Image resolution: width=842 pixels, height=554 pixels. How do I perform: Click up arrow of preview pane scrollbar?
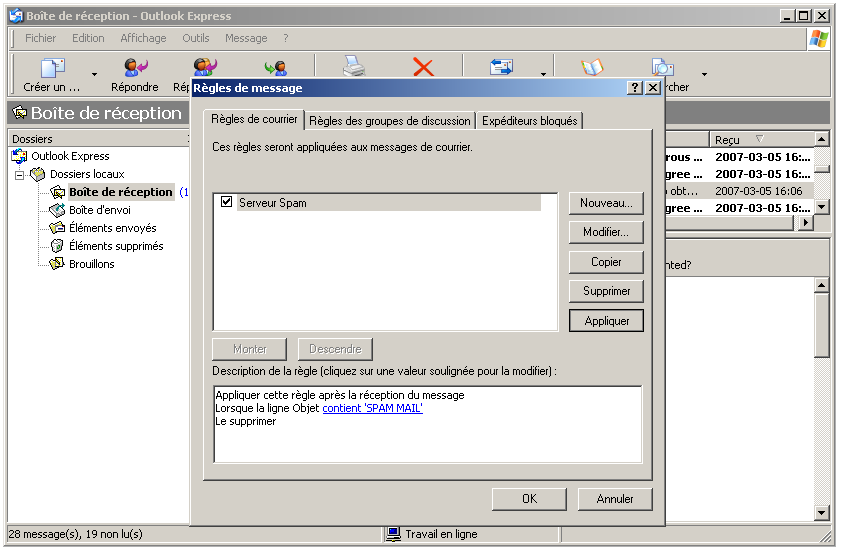click(822, 285)
